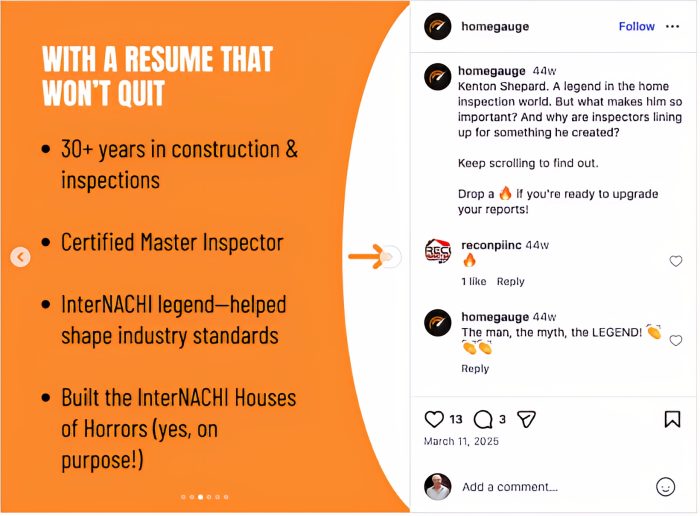Jump to the last carousel dot indicator
The width and height of the screenshot is (700, 516).
[226, 497]
